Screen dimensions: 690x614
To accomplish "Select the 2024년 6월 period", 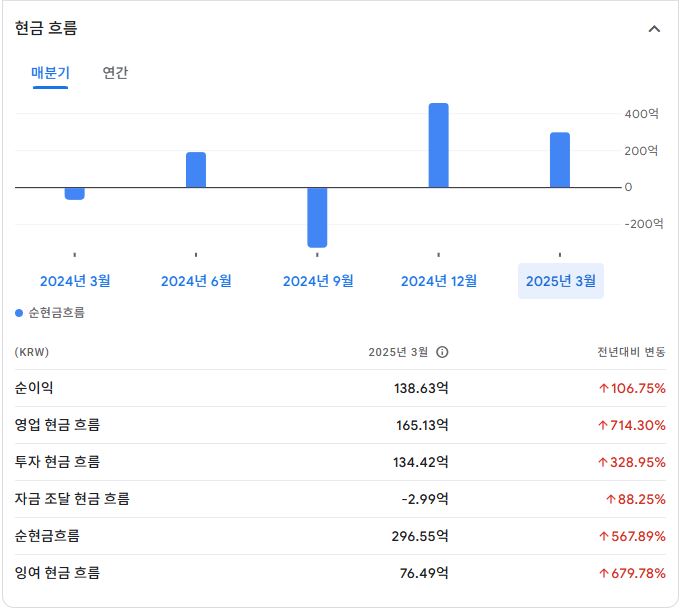I will point(196,281).
